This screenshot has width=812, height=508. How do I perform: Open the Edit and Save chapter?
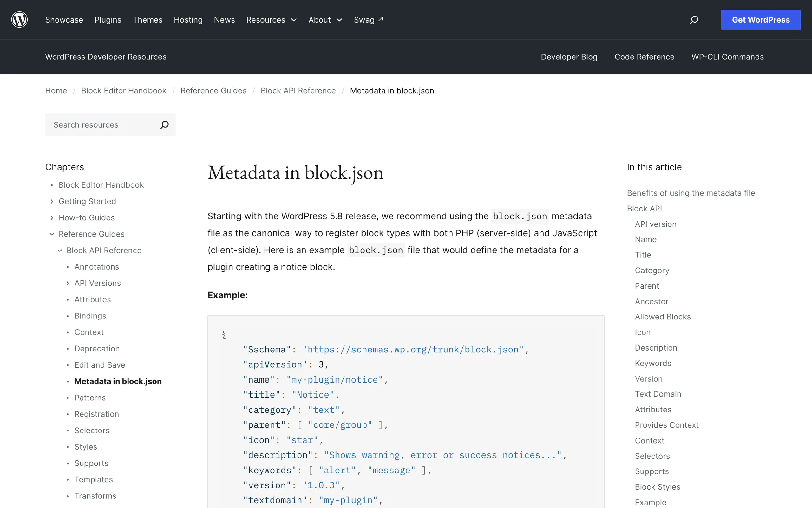point(100,365)
